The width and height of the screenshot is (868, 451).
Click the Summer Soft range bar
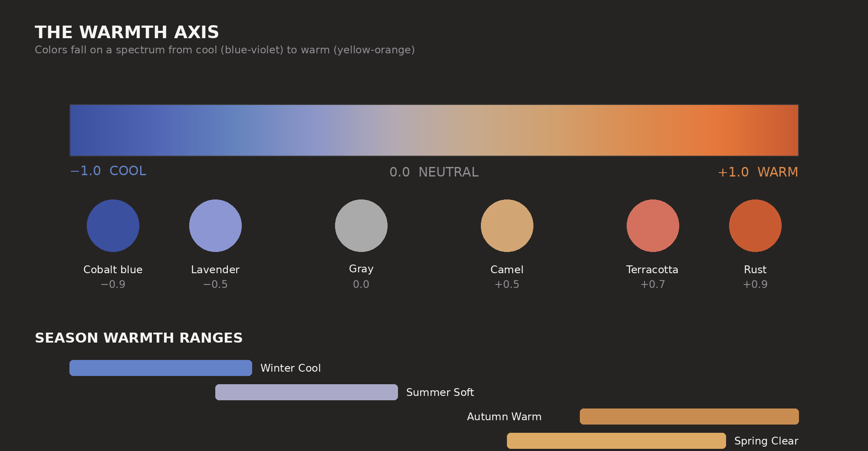[306, 392]
